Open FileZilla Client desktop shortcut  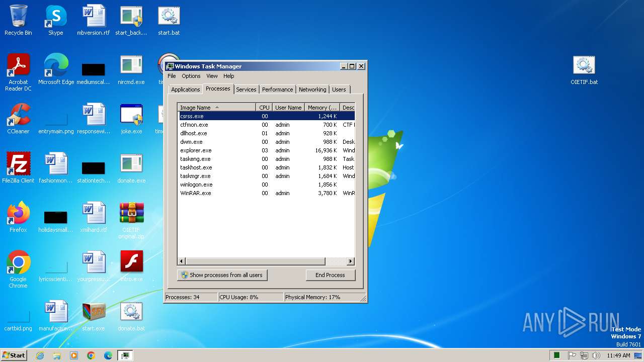click(18, 168)
